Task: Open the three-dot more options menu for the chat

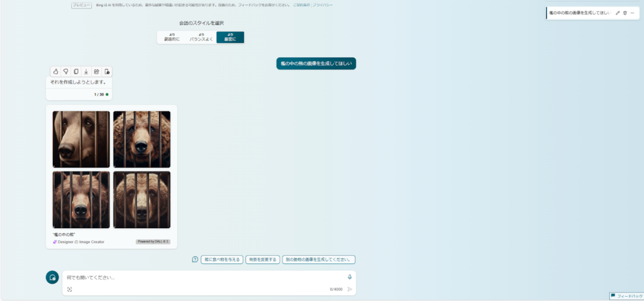Action: pyautogui.click(x=633, y=13)
